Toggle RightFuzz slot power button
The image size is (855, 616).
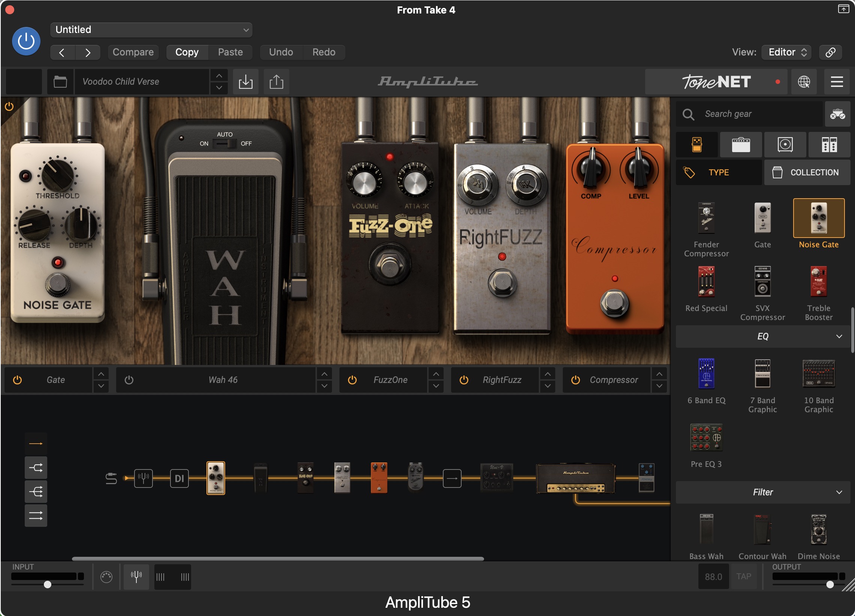click(464, 380)
